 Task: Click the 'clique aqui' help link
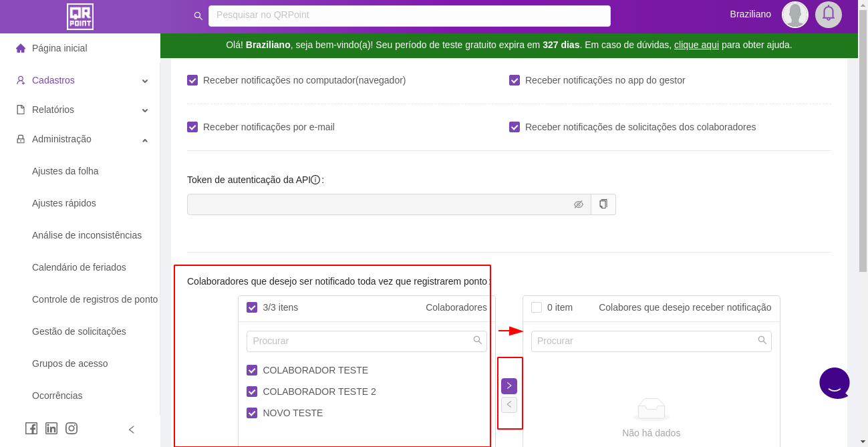click(696, 45)
